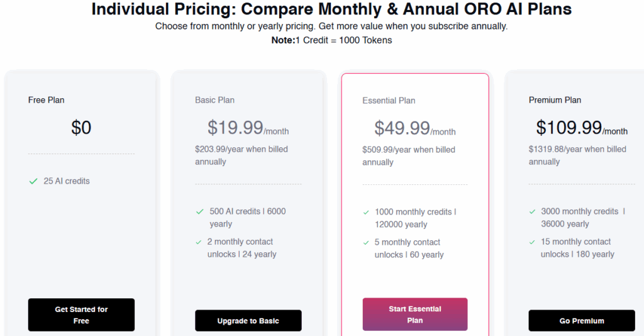
Task: Click the checkmark next to 1000 monthly credits
Action: tap(367, 212)
